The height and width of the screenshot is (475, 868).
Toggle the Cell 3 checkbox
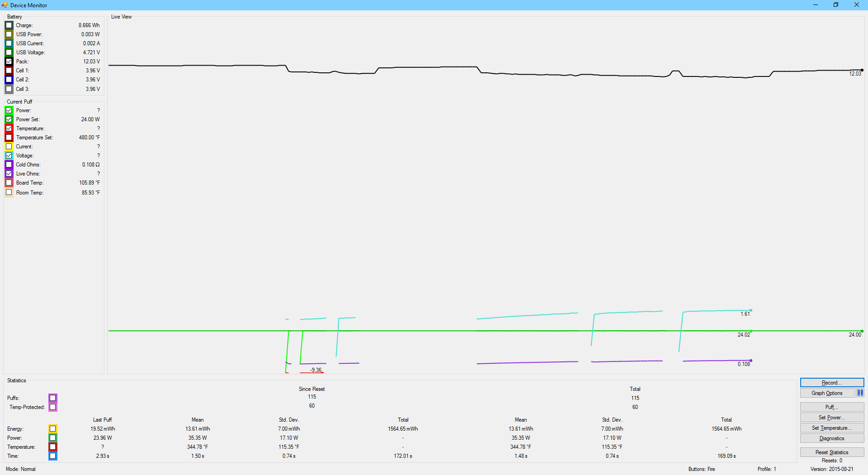(9, 89)
